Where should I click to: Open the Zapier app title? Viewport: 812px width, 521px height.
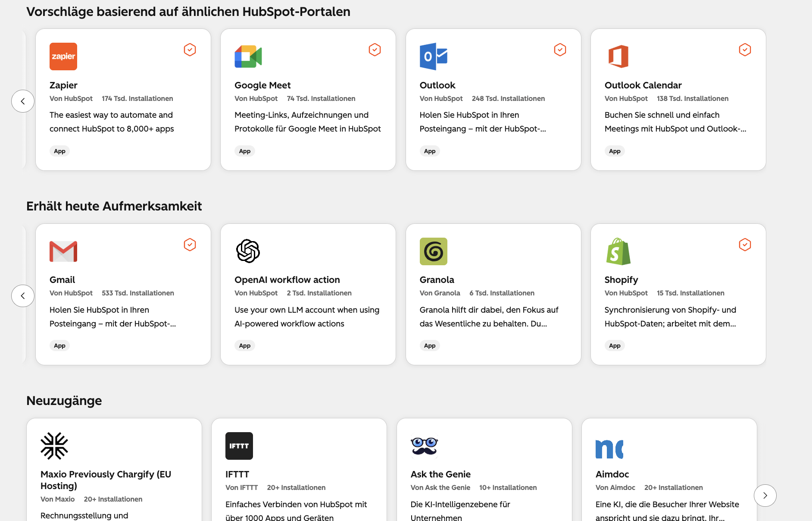point(63,85)
